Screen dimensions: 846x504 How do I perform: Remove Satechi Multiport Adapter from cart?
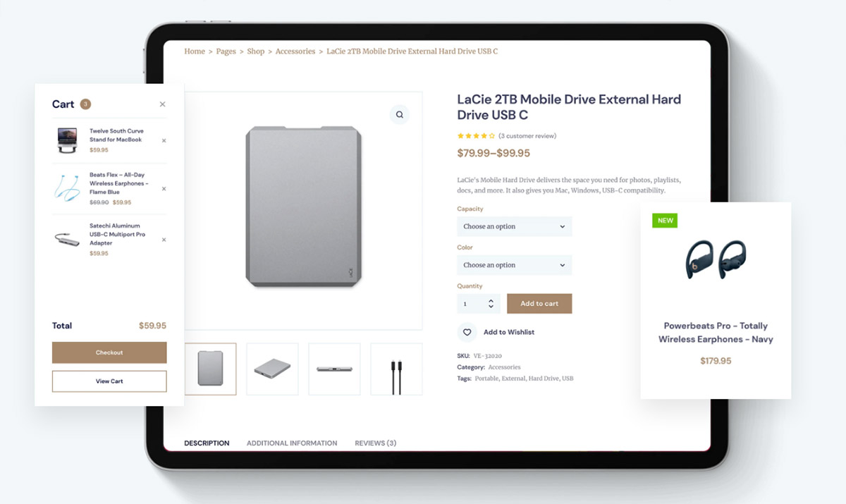tap(164, 240)
